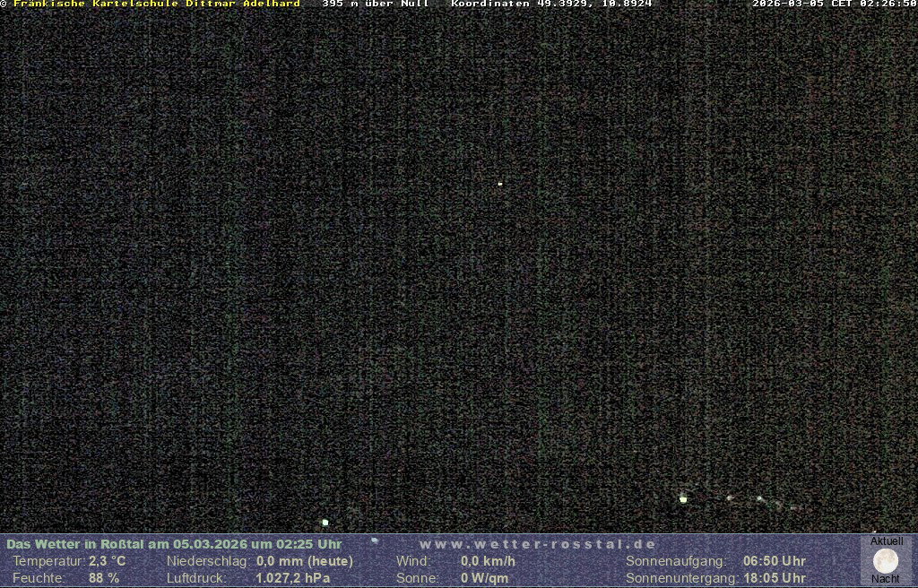Viewport: 918px width, 588px height.
Task: Click the 'Aktuell' label above the moon
Action: [887, 541]
